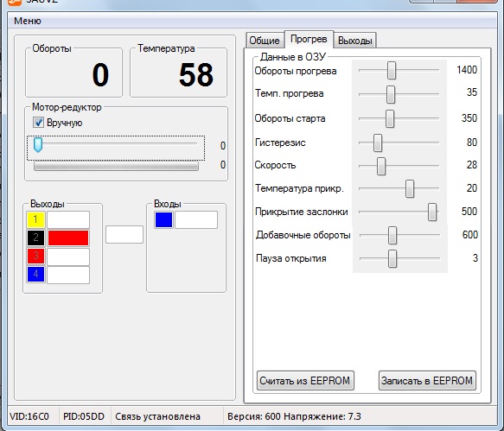Click the Пауза открытия slider thumb

(392, 258)
